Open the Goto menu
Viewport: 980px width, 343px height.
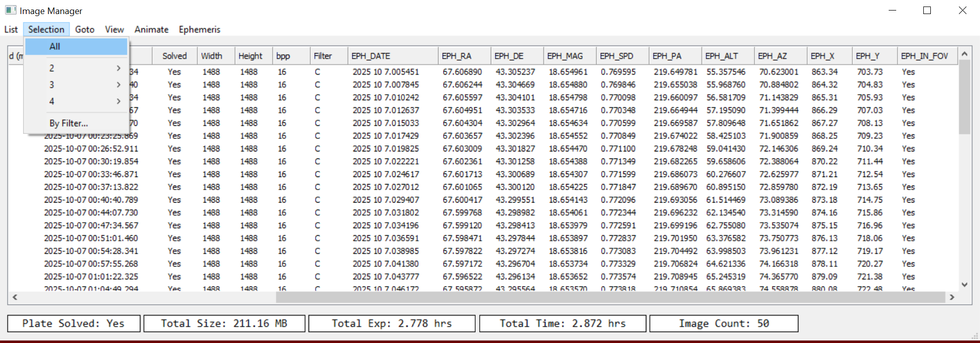pyautogui.click(x=85, y=30)
